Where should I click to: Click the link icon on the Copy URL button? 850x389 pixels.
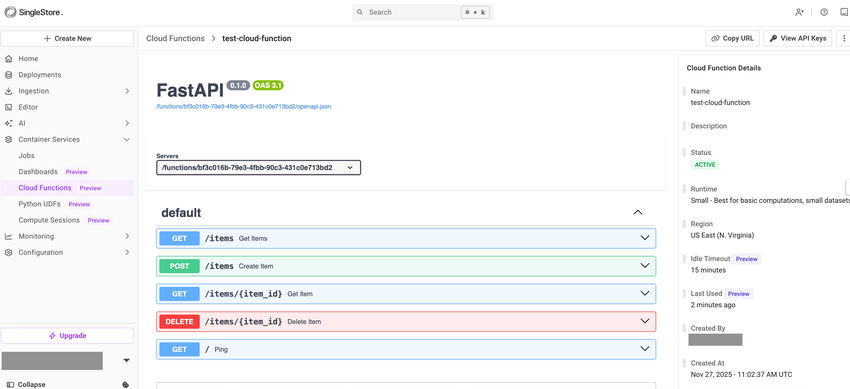pos(715,38)
